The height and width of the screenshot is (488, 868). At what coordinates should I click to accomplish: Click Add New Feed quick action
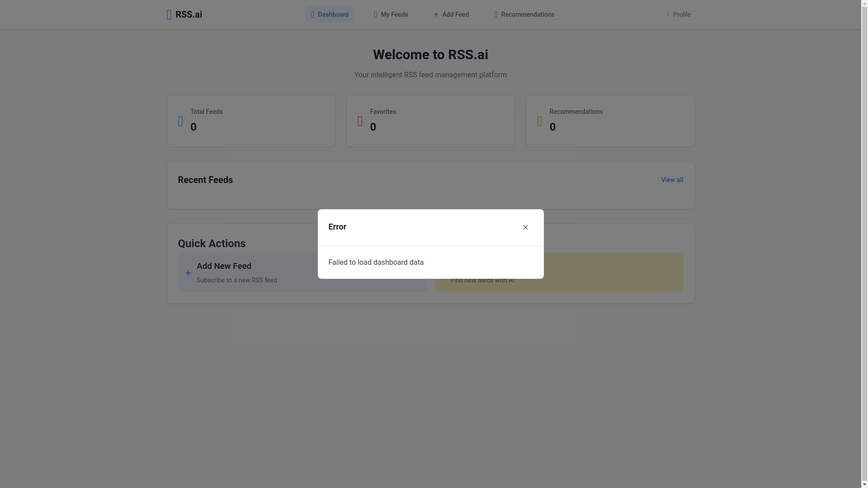[302, 272]
